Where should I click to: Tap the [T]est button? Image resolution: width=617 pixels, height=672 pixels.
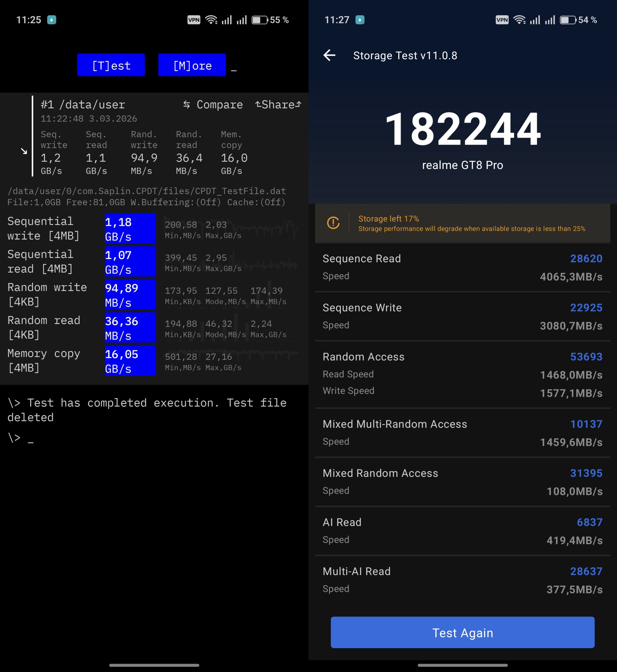pos(111,65)
